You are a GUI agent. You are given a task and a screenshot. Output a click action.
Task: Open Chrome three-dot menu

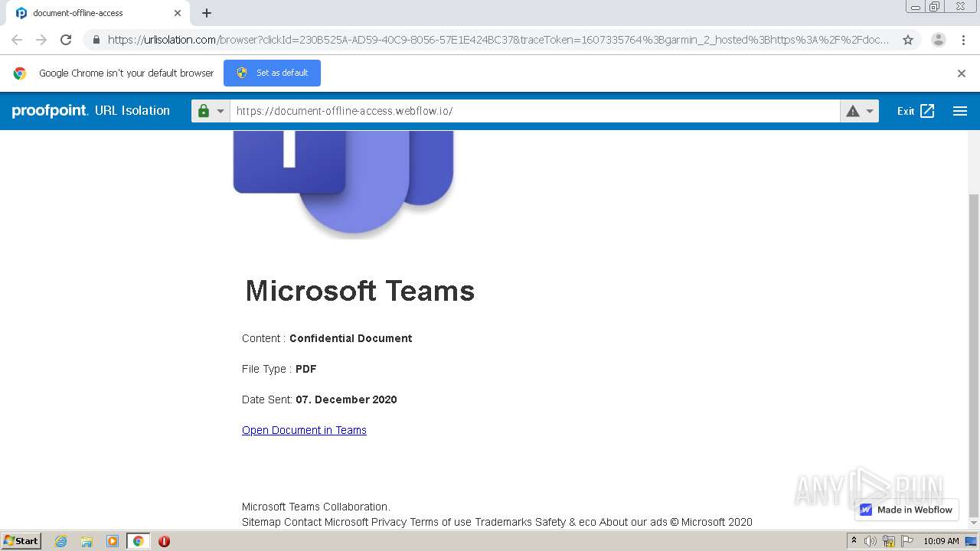point(963,40)
